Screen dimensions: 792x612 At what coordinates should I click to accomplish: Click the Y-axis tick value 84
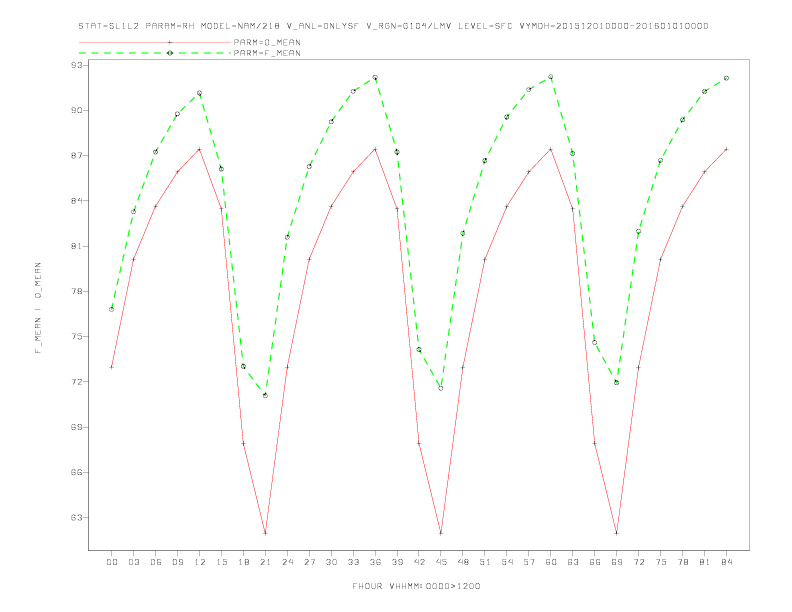point(77,201)
